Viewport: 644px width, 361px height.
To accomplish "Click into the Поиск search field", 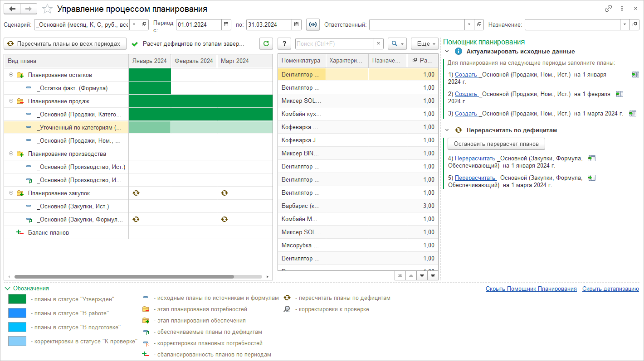I will [334, 43].
